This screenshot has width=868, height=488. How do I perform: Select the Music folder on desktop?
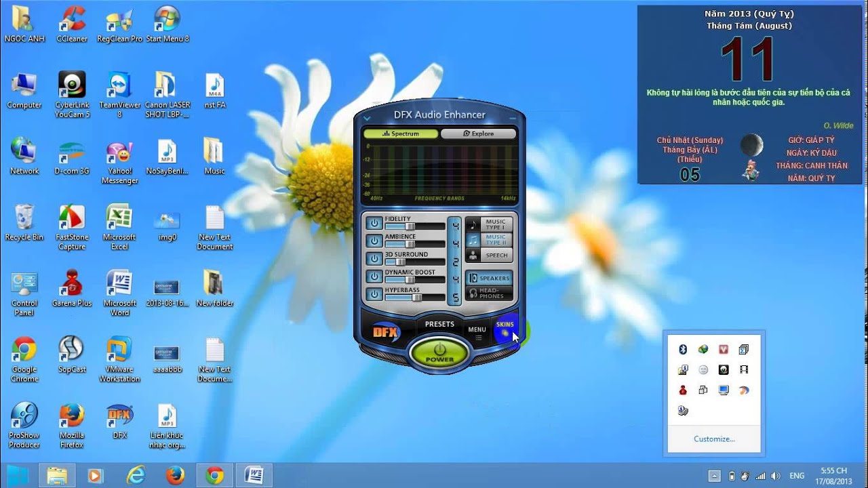pyautogui.click(x=214, y=158)
